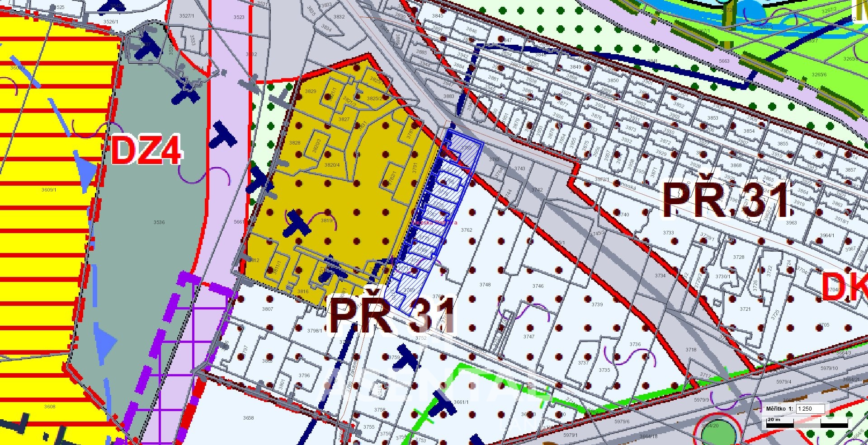Image resolution: width=868 pixels, height=445 pixels.
Task: Click the 20 m scale bar
Action: (807, 424)
